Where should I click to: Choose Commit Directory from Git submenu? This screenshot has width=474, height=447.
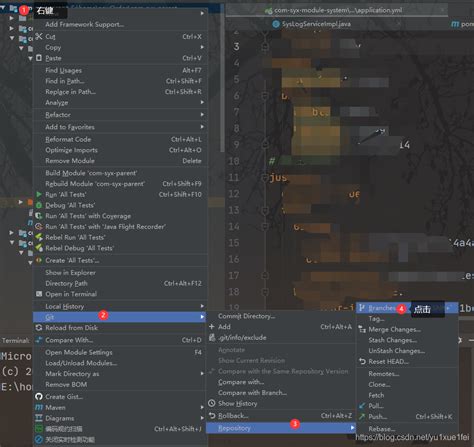click(x=246, y=316)
